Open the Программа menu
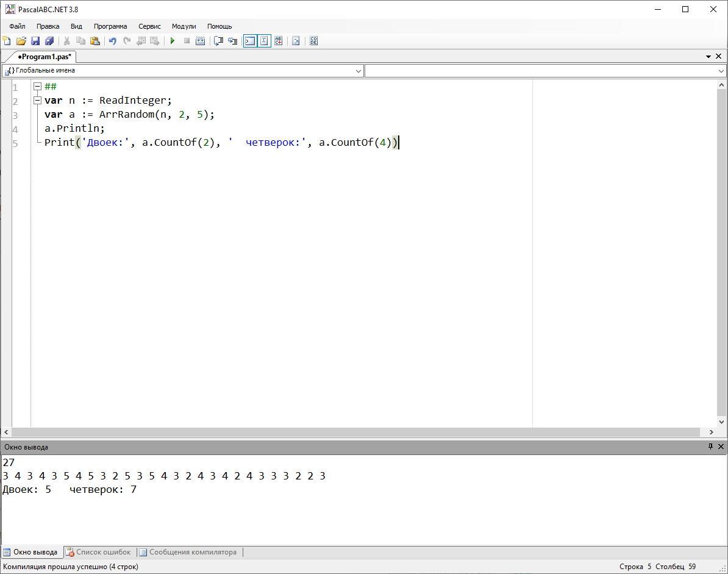This screenshot has height=574, width=728. [x=110, y=26]
